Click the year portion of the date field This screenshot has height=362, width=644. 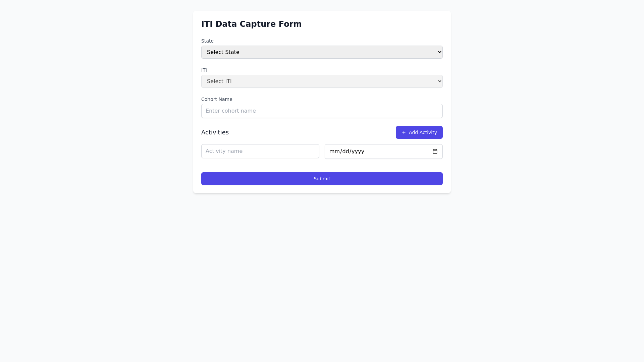[358, 152]
